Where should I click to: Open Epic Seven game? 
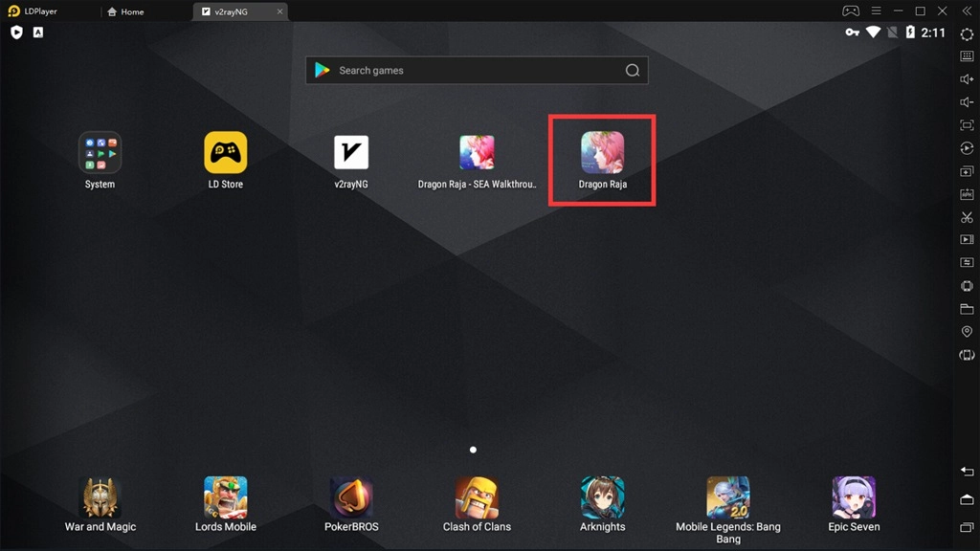pos(854,497)
